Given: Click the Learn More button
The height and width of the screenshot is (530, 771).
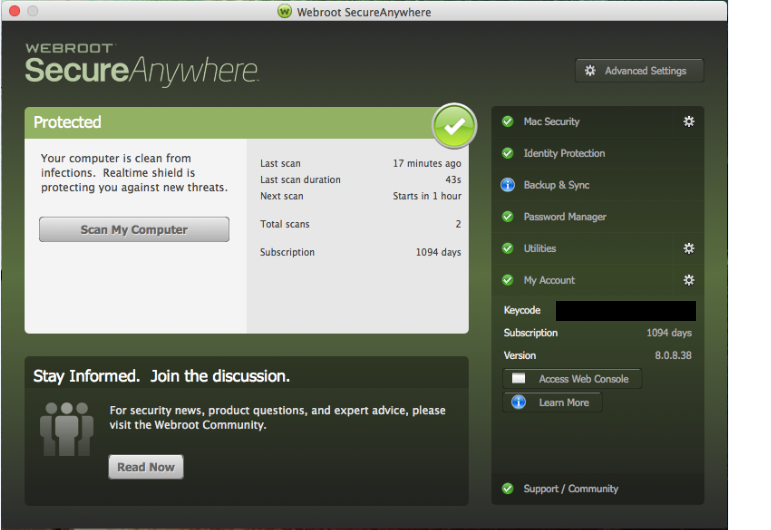Looking at the screenshot, I should (x=552, y=403).
